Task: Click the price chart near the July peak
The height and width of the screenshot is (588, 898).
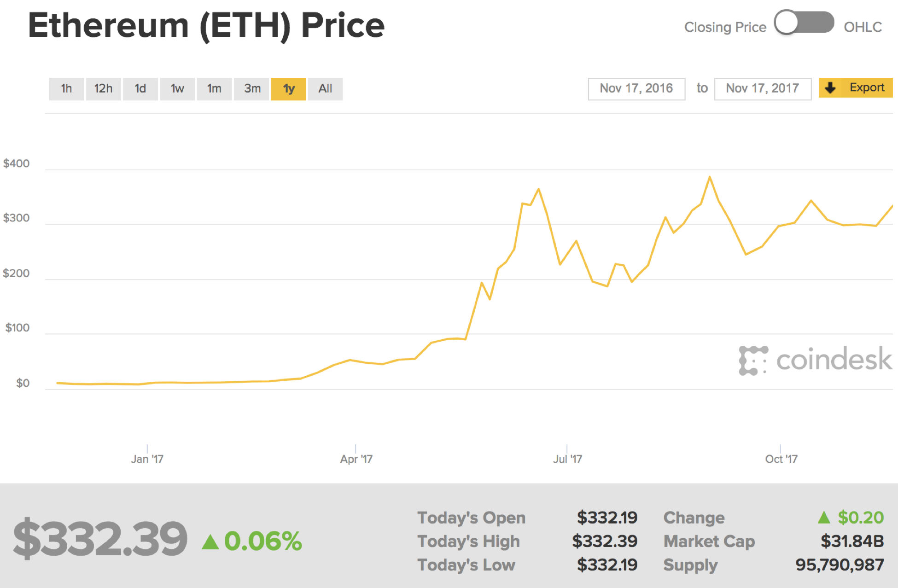Action: tap(538, 189)
